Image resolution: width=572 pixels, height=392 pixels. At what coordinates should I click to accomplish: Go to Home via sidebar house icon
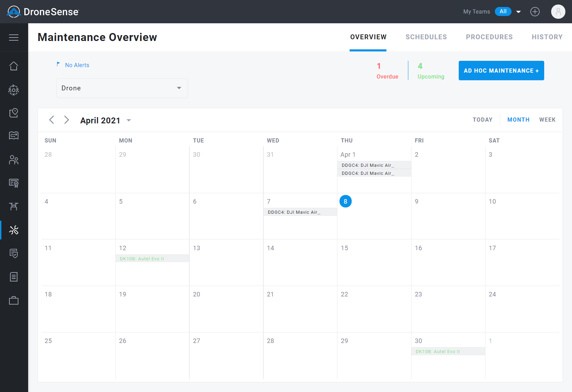[14, 66]
